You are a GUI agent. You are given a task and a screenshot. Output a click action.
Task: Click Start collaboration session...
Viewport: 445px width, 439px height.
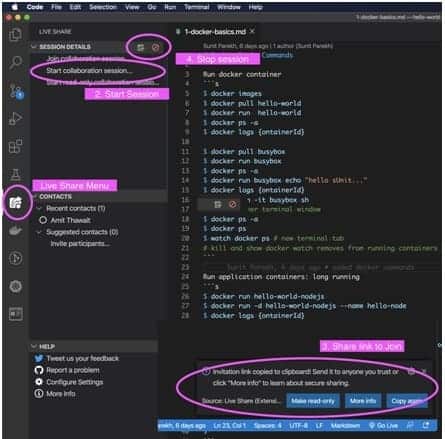(89, 71)
